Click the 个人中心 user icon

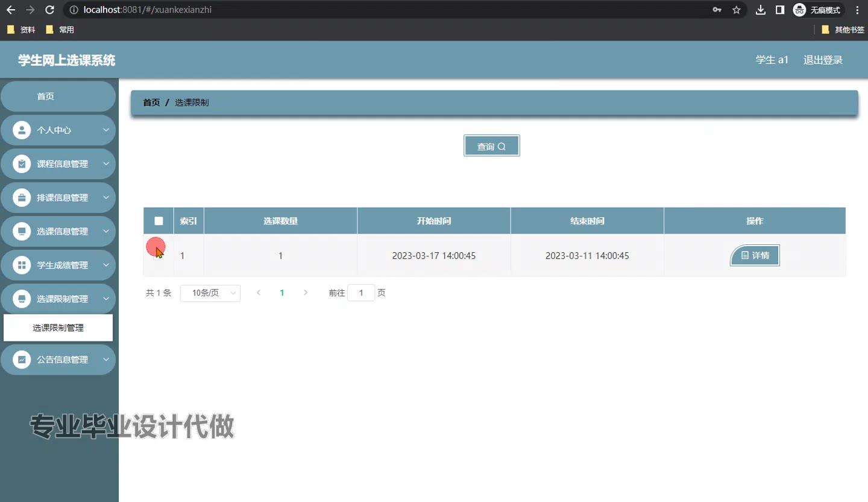[22, 130]
